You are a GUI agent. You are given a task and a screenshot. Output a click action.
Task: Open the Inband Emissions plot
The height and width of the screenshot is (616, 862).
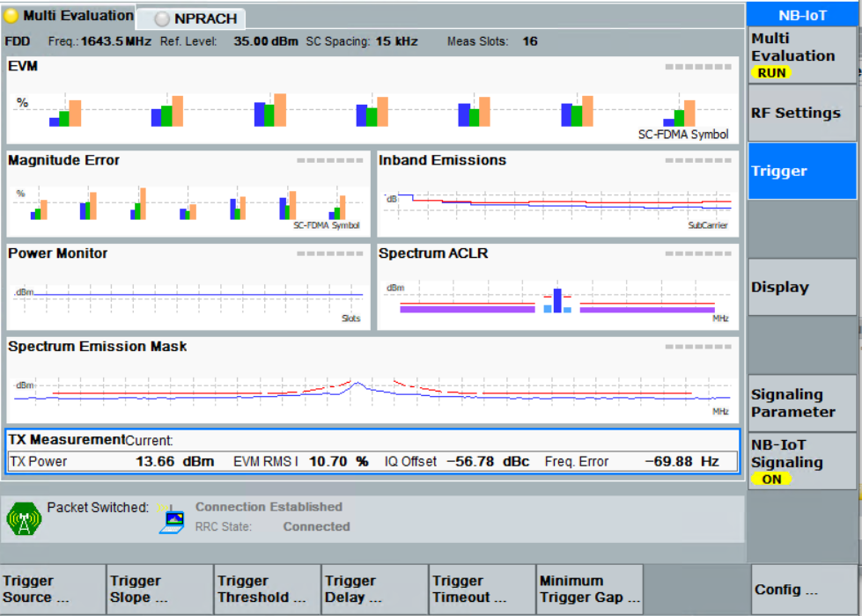coord(558,194)
